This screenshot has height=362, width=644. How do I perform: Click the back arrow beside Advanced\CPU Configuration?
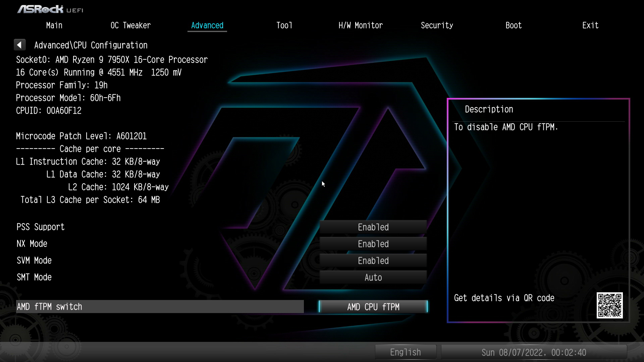coord(19,45)
